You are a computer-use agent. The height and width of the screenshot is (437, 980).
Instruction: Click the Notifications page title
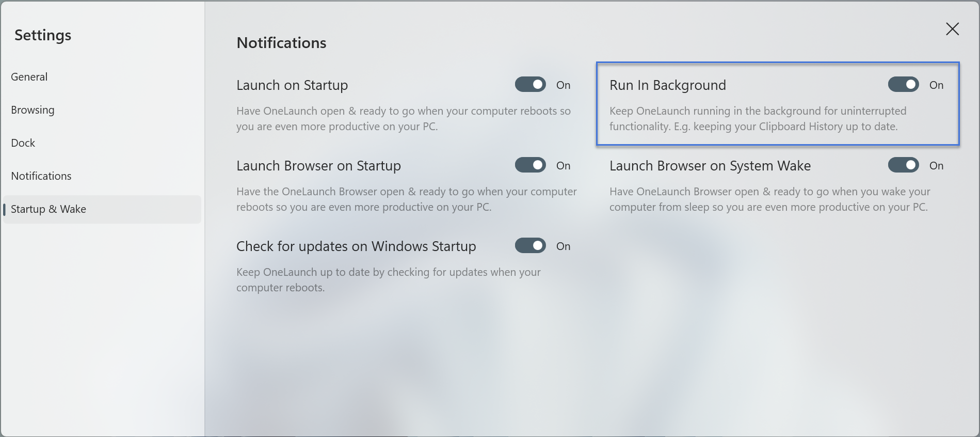click(281, 43)
